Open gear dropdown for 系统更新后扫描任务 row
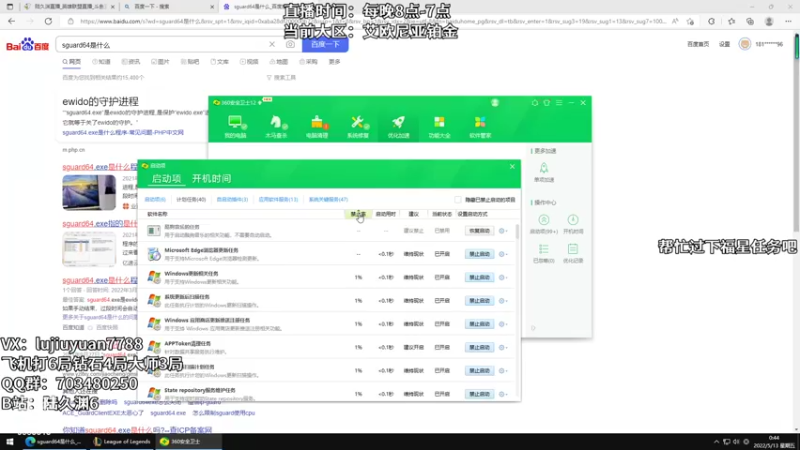The height and width of the screenshot is (450, 800). click(x=503, y=301)
